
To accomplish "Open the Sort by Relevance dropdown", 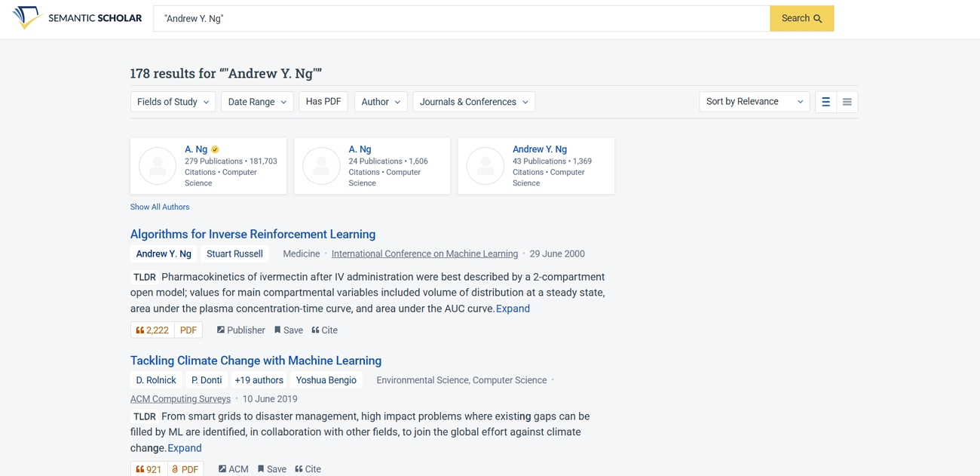I will (x=753, y=101).
